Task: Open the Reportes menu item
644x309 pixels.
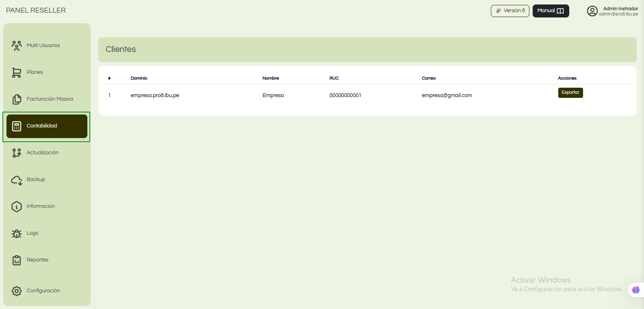Action: pyautogui.click(x=37, y=260)
